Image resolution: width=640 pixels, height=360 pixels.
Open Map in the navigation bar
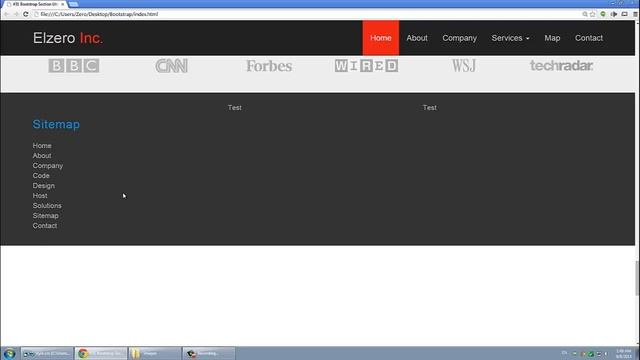[x=552, y=38]
